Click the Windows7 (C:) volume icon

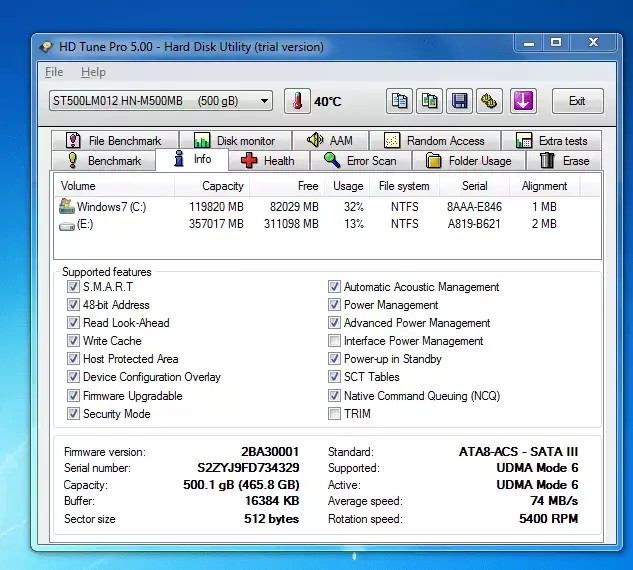(67, 206)
